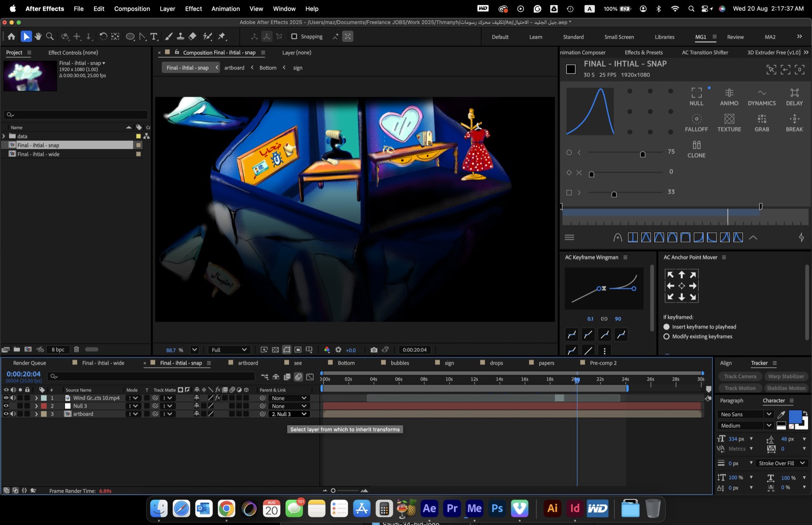Image resolution: width=812 pixels, height=525 pixels.
Task: Select the Type tool
Action: point(154,37)
